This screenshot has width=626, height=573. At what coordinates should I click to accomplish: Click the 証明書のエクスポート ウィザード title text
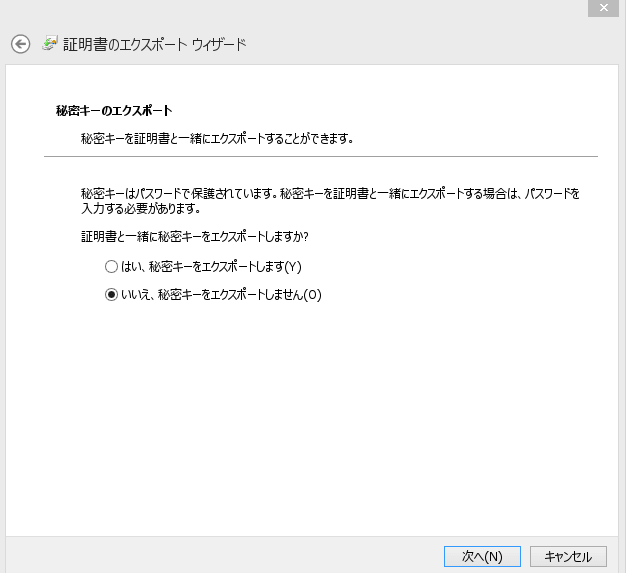155,44
